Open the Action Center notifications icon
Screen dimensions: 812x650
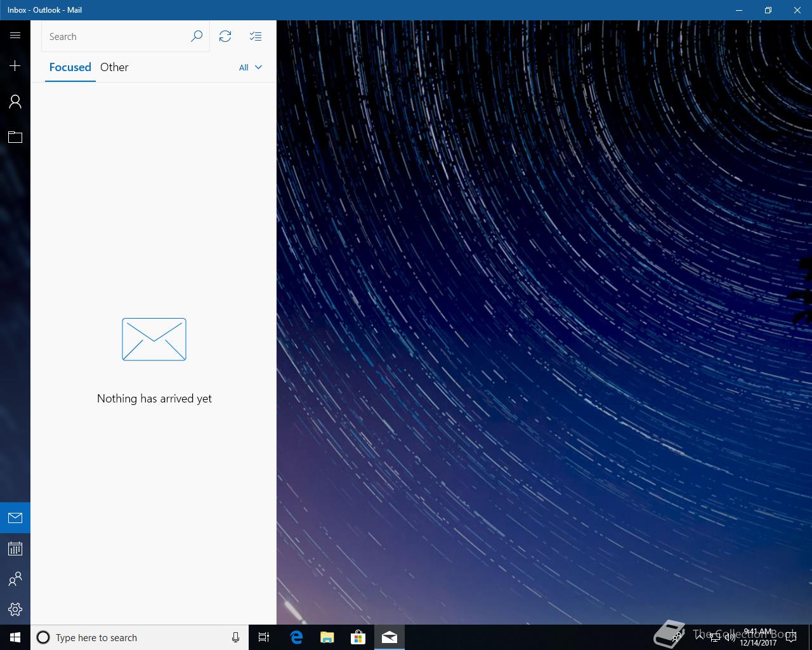tap(790, 637)
